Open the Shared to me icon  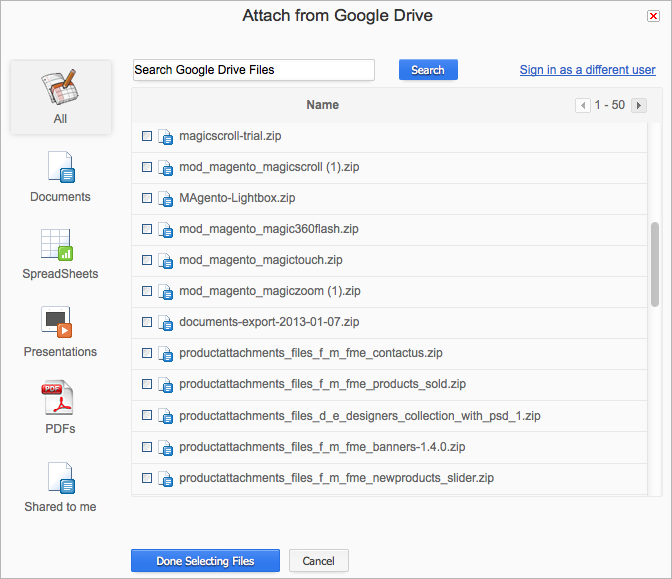pos(61,478)
